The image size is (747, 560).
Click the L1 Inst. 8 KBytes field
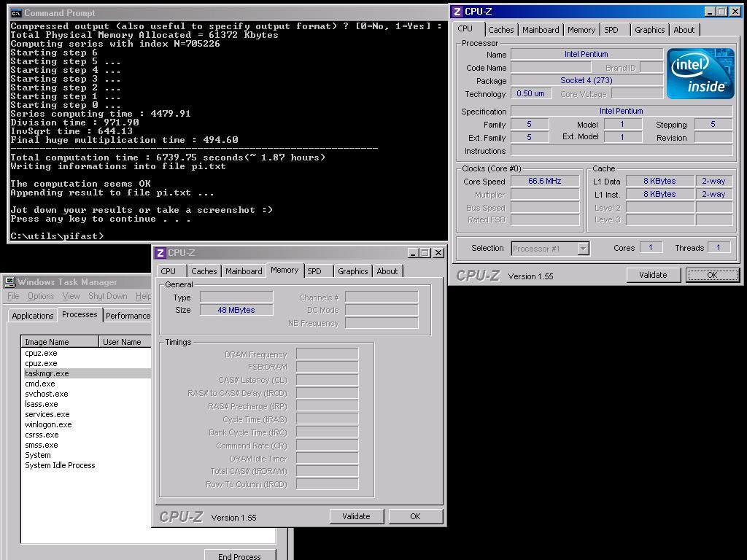point(659,194)
